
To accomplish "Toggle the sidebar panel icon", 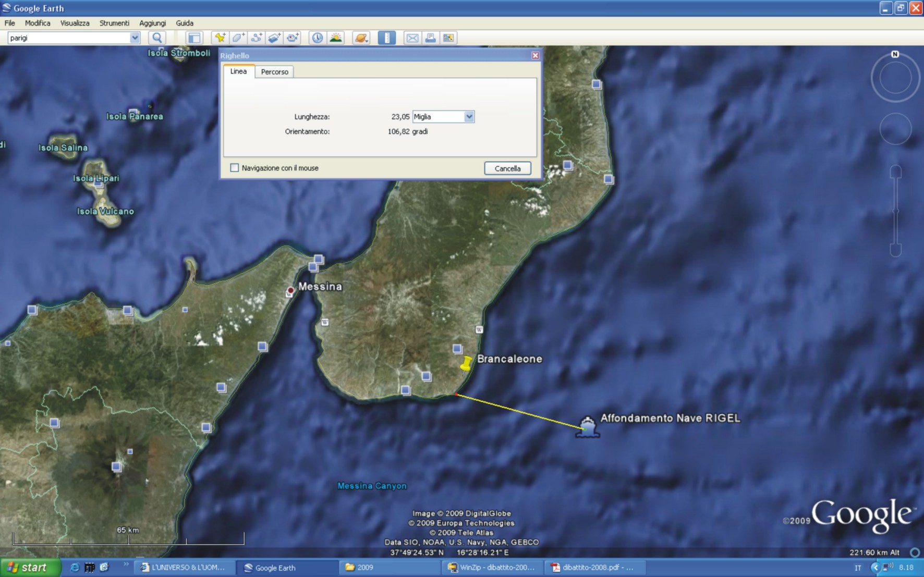I will pyautogui.click(x=194, y=38).
